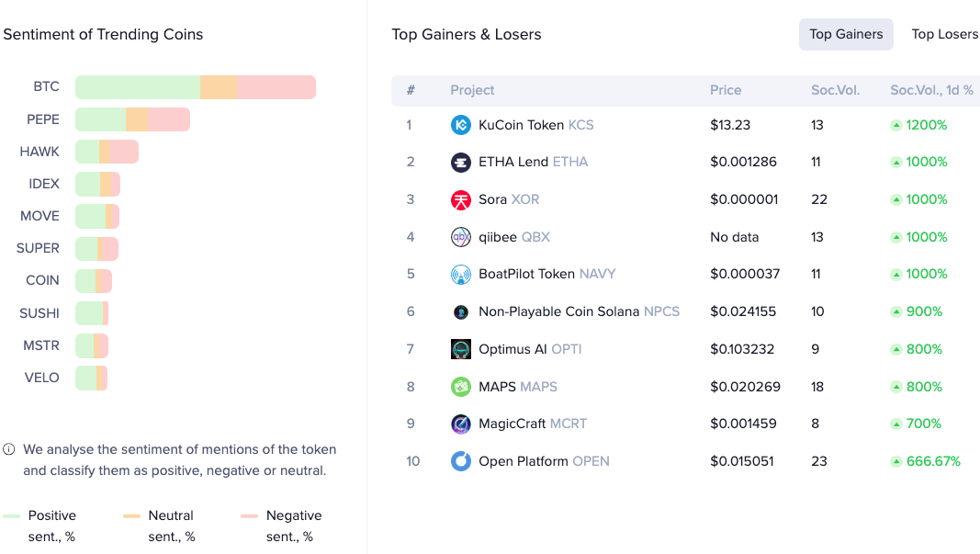Click the info icon beside sentiment note
The image size is (980, 554).
9,449
